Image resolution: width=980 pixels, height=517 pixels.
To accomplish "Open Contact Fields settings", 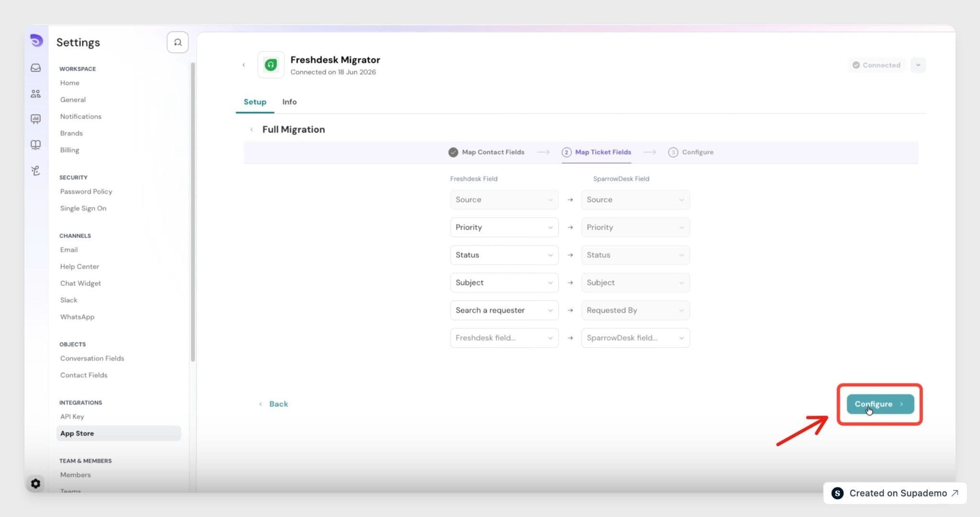I will 84,375.
